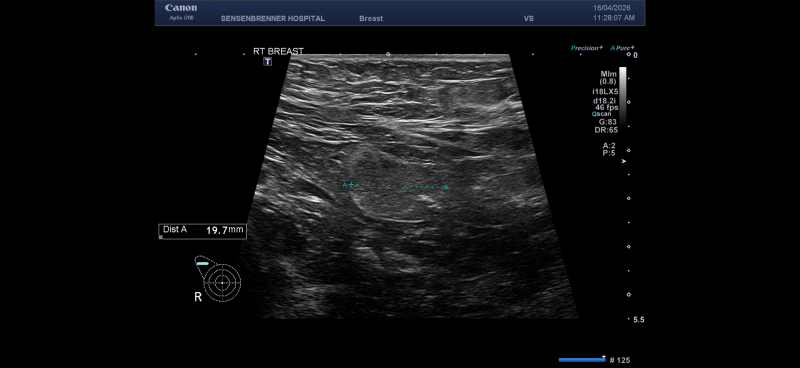Click the diamond marker at top of scan
The width and height of the screenshot is (800, 368).
tap(388, 54)
